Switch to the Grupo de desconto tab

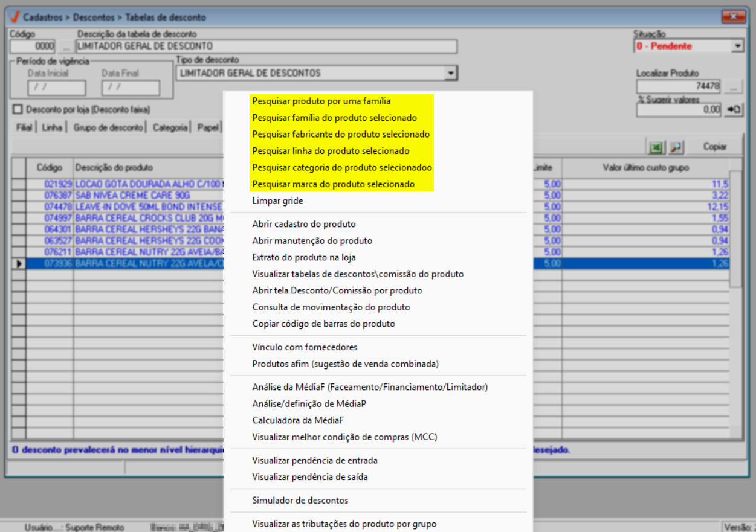point(108,127)
